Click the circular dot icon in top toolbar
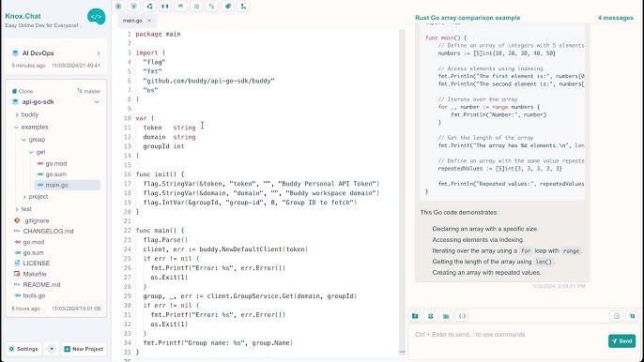This screenshot has width=644, height=362. 118,7
